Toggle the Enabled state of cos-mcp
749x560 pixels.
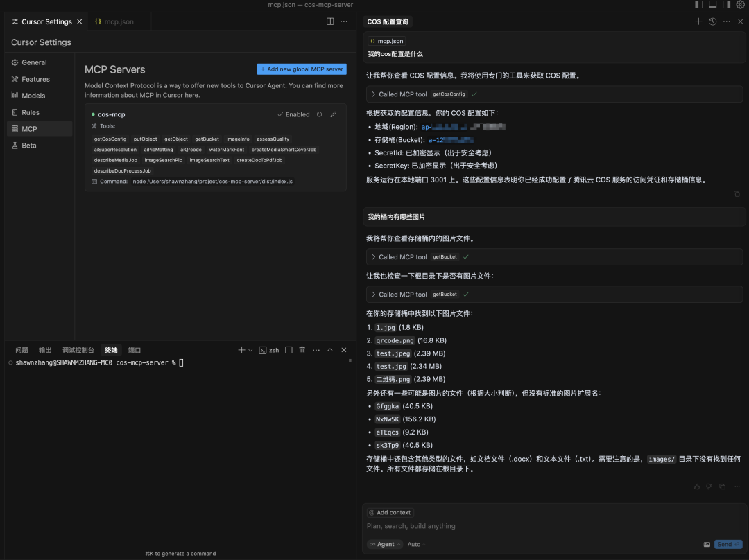click(x=293, y=114)
